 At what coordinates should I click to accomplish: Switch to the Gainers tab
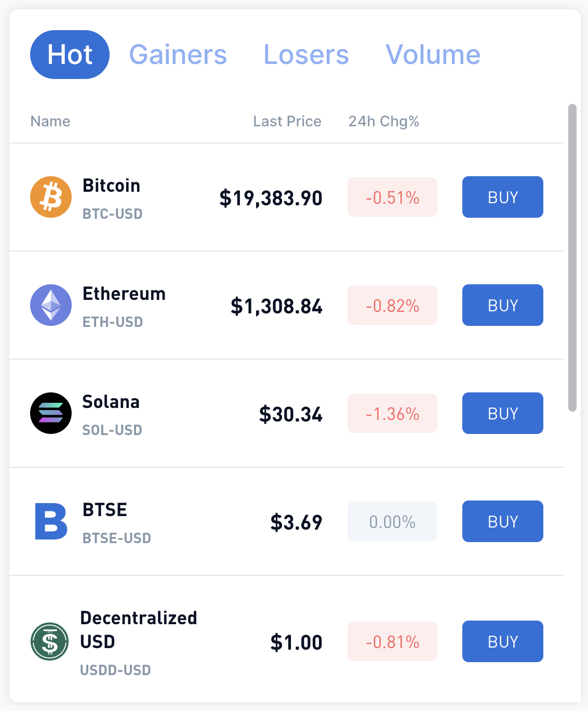(178, 55)
